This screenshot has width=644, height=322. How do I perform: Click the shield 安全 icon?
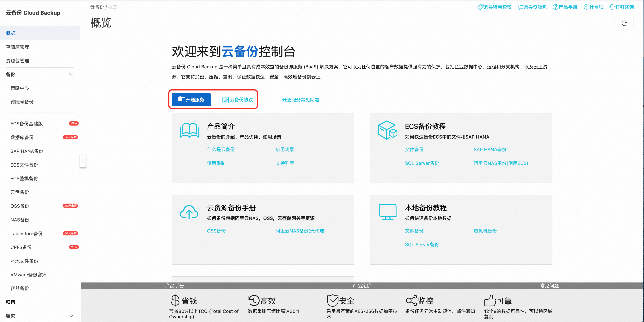point(332,300)
